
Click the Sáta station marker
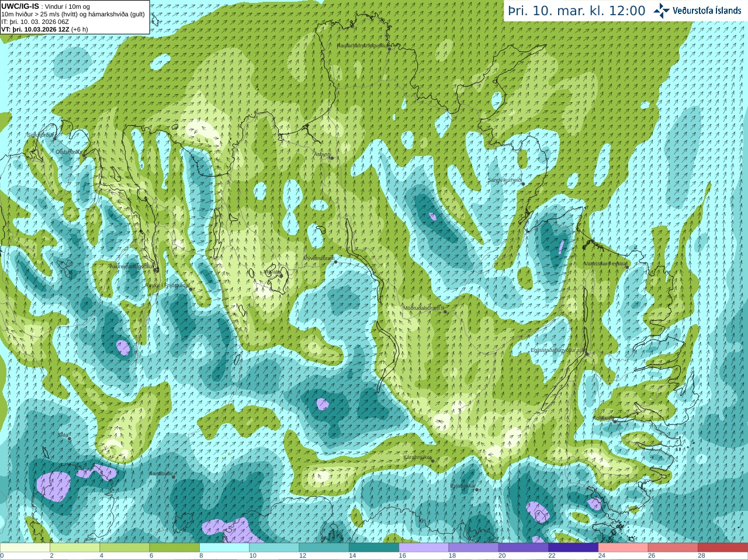click(x=70, y=438)
